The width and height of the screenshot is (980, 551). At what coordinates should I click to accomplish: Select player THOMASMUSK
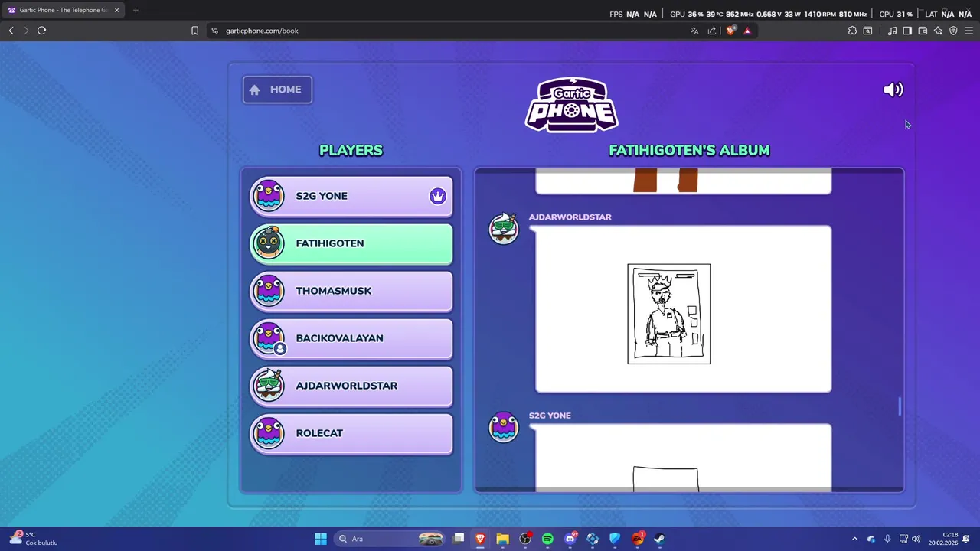click(351, 291)
